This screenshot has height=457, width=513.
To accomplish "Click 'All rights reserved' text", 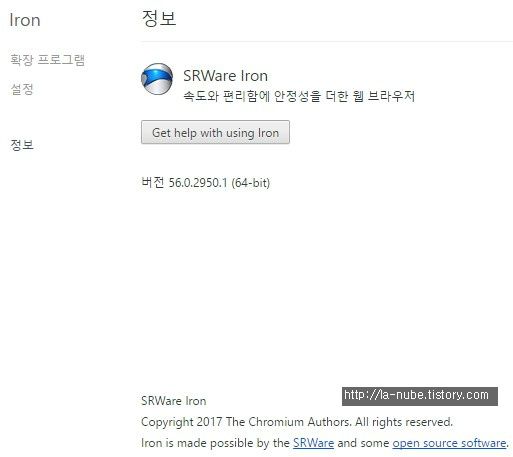I will tap(404, 422).
